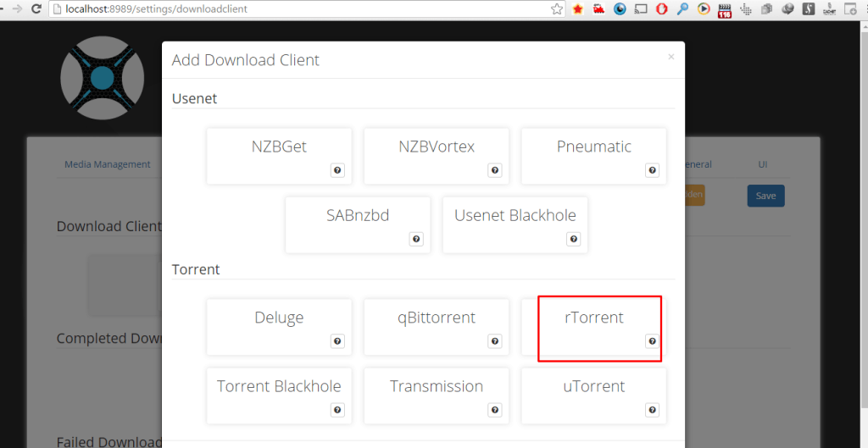Add the uTorrent download client
The width and height of the screenshot is (868, 448).
pos(594,388)
